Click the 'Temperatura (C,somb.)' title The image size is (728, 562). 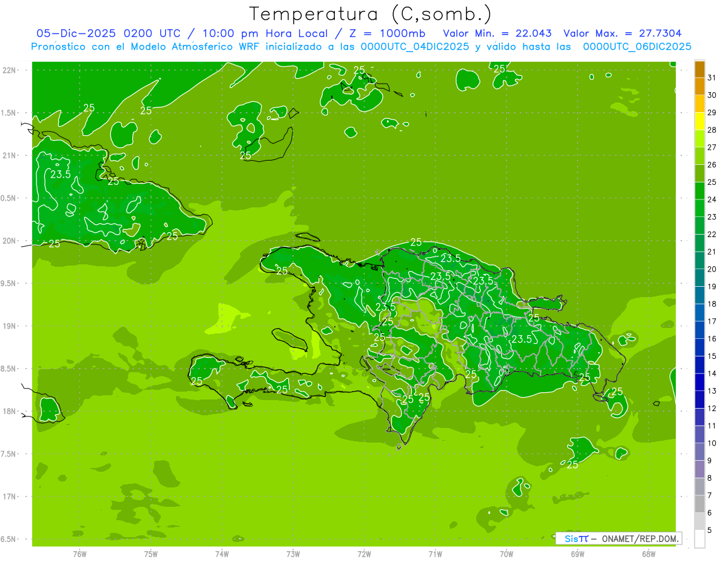point(370,14)
